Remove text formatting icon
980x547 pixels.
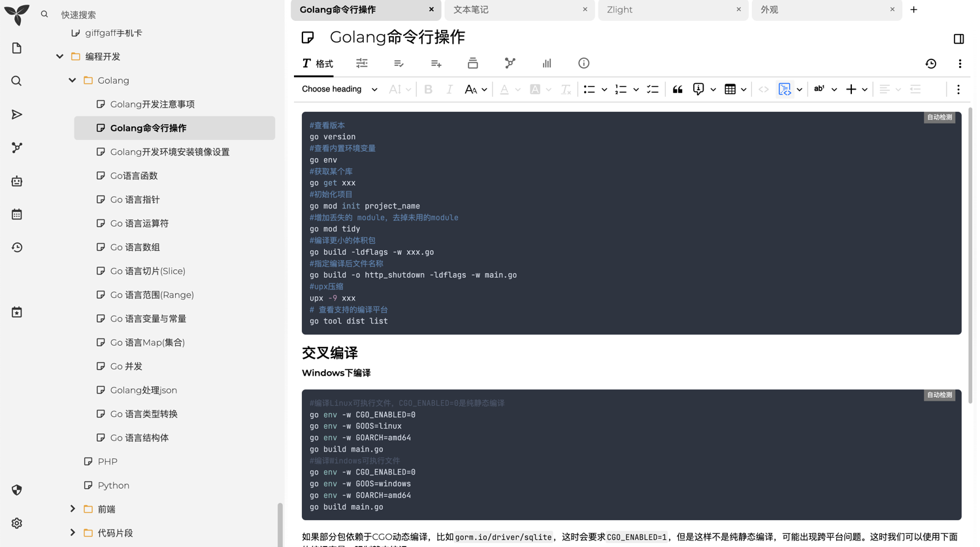point(566,90)
